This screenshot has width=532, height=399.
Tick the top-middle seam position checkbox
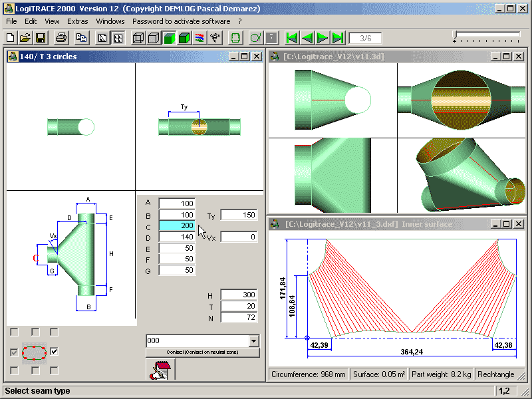point(35,332)
